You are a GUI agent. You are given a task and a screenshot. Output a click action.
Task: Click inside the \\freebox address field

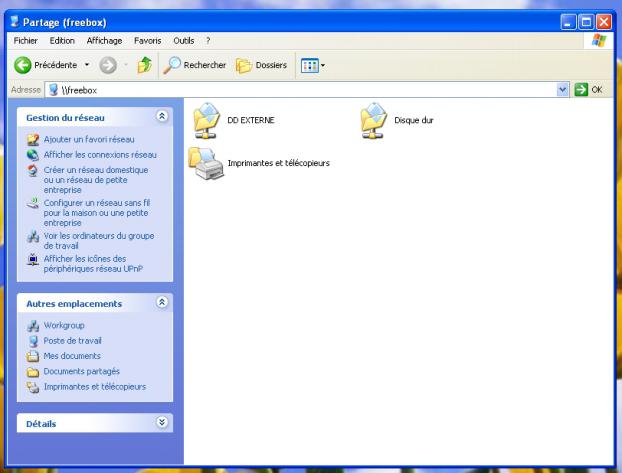coord(300,90)
